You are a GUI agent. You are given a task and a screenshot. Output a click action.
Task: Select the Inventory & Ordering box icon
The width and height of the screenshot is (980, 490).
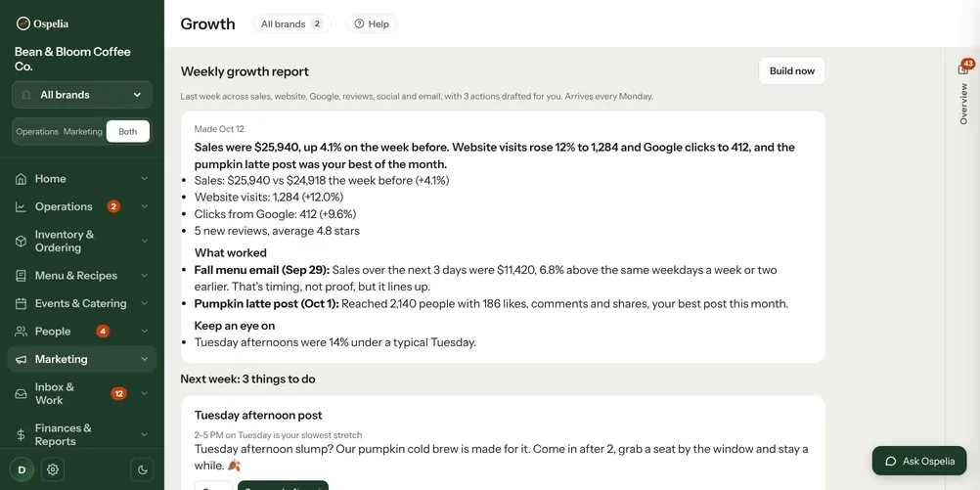point(21,242)
